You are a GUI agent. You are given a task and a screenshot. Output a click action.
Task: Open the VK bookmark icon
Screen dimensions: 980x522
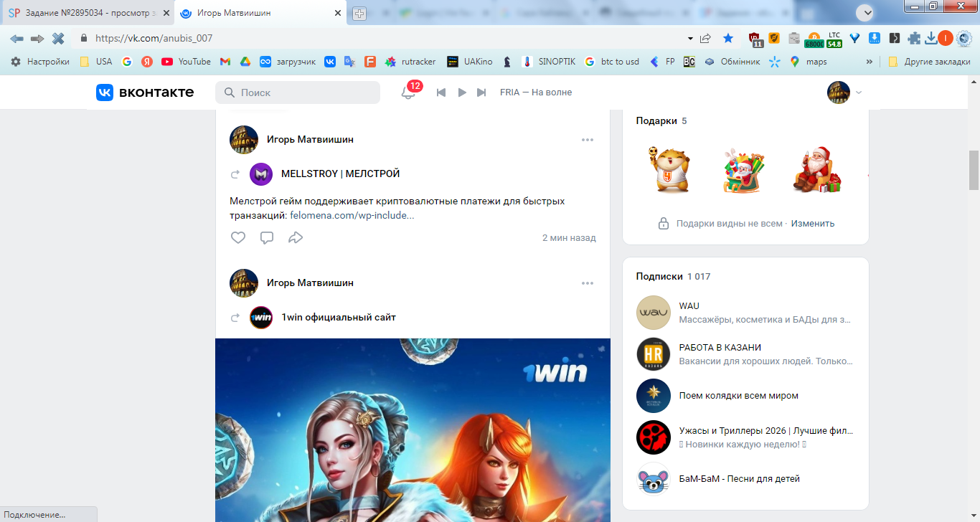[x=330, y=62]
